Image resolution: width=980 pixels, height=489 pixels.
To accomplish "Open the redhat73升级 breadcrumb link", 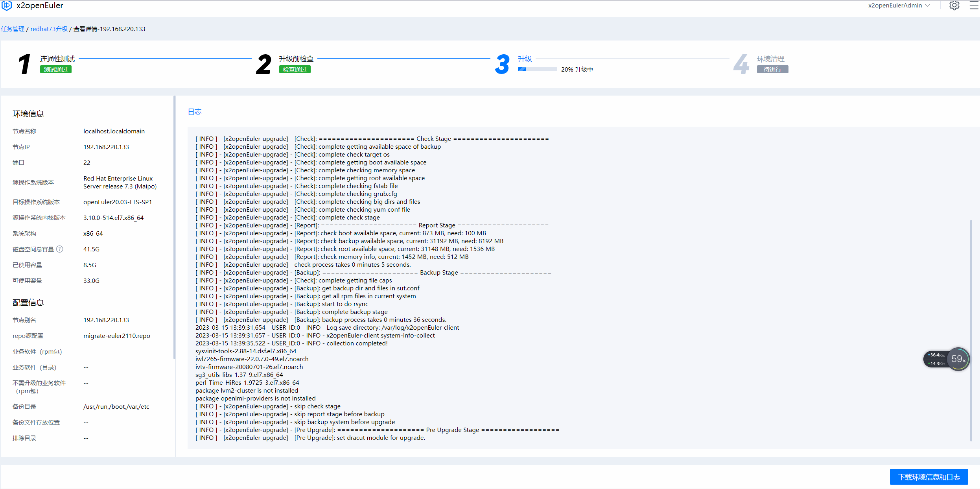I will [x=49, y=29].
